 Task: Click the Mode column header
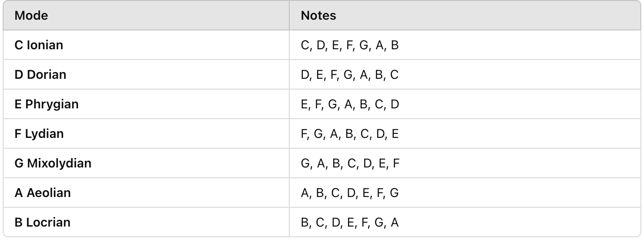[31, 16]
